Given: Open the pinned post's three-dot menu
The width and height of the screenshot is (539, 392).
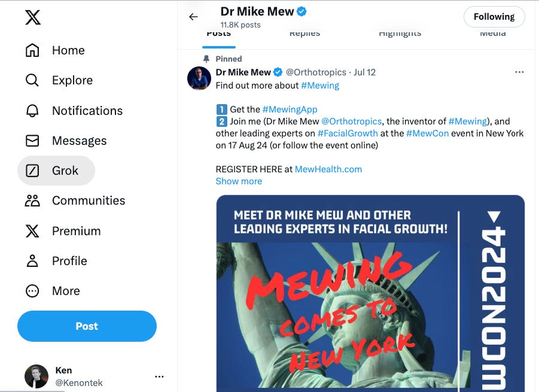Looking at the screenshot, I should click(x=519, y=72).
